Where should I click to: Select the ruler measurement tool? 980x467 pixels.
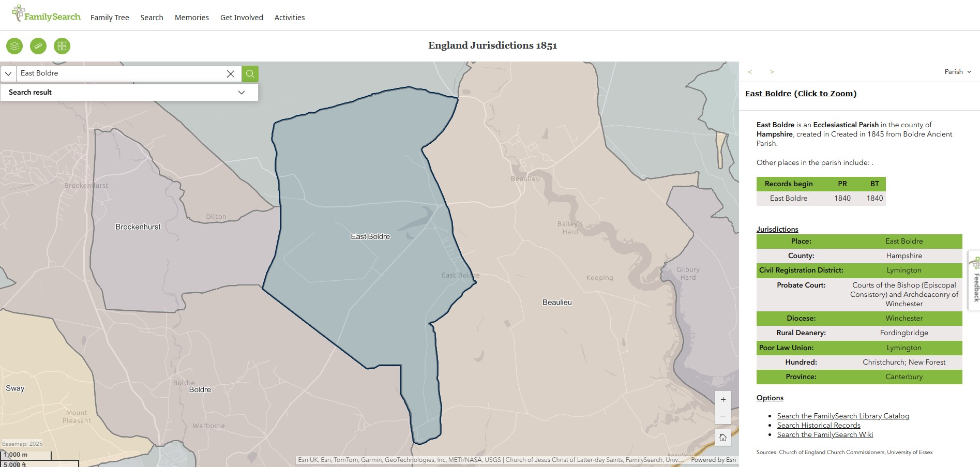coord(38,46)
